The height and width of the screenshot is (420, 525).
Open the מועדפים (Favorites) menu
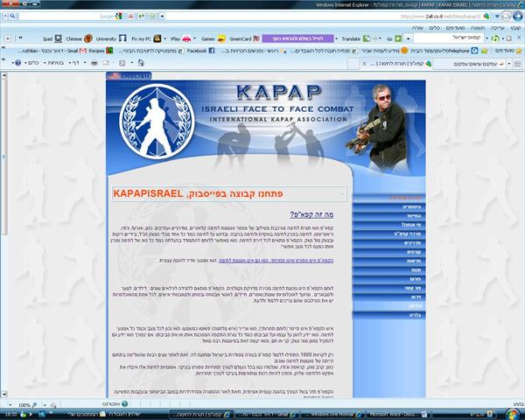click(x=455, y=28)
